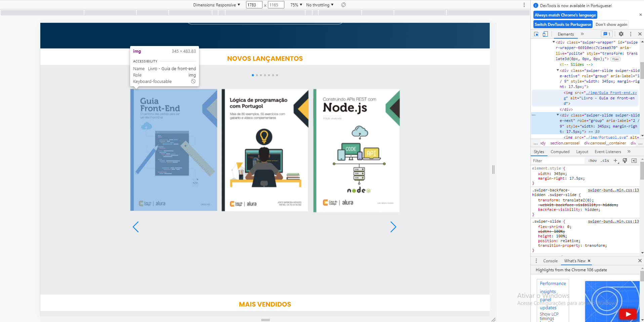The image size is (644, 322).
Task: Open the DevTools customize three-dot menu
Action: point(631,34)
